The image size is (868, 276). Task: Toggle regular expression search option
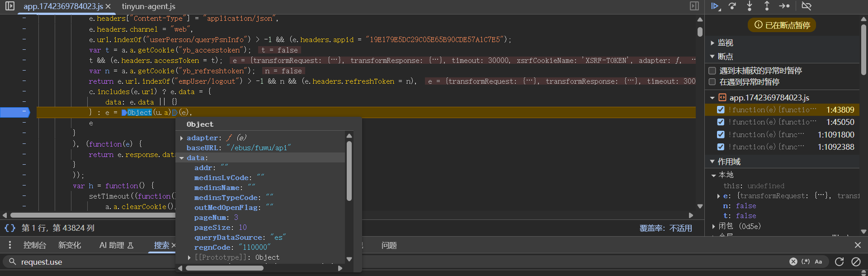click(806, 262)
